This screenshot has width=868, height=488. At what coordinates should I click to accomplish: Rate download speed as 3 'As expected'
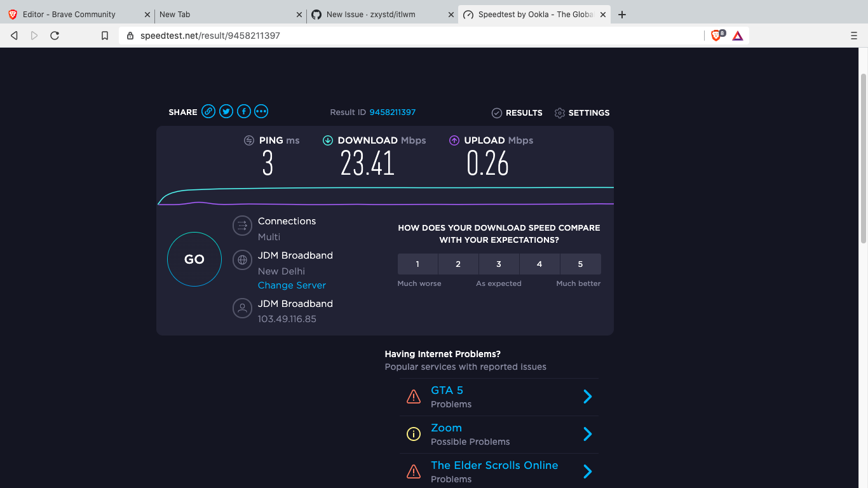tap(499, 264)
